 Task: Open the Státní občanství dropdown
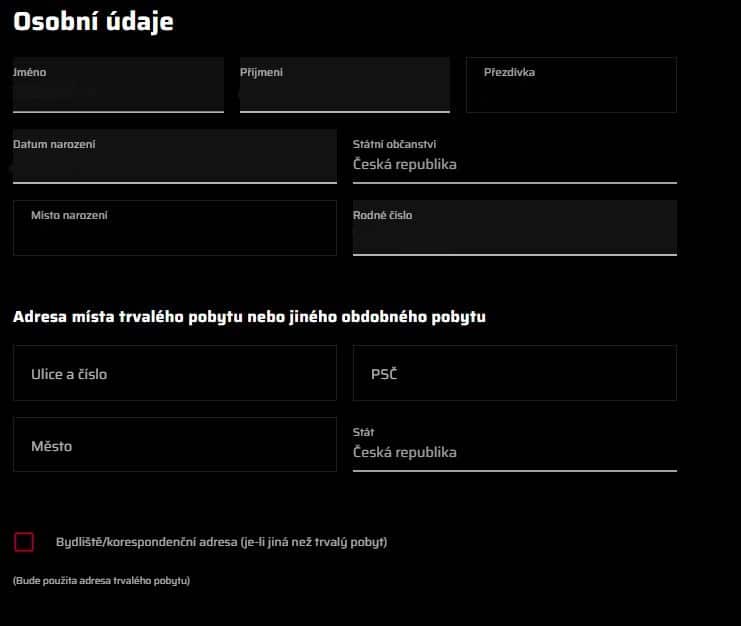pos(515,156)
